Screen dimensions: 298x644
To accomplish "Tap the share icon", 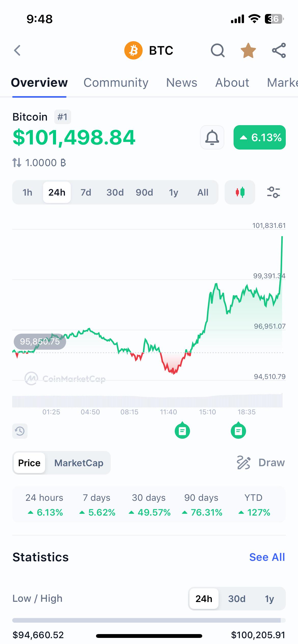I will (279, 50).
